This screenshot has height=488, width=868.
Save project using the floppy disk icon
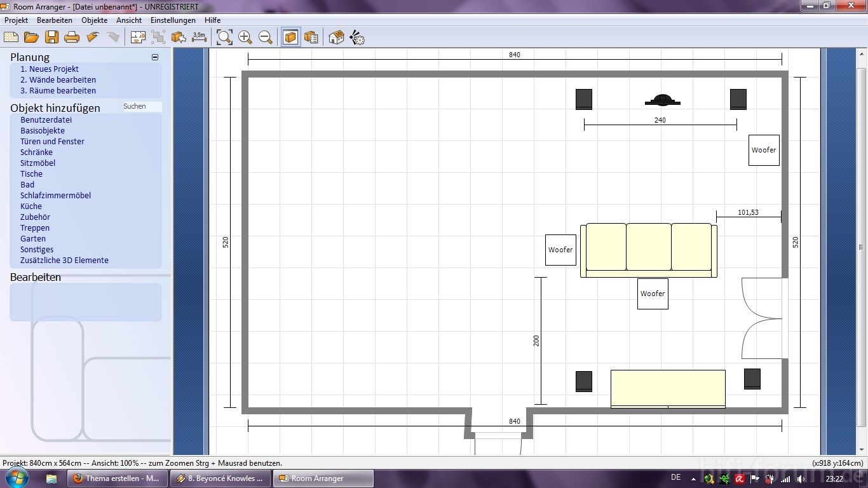(x=51, y=37)
